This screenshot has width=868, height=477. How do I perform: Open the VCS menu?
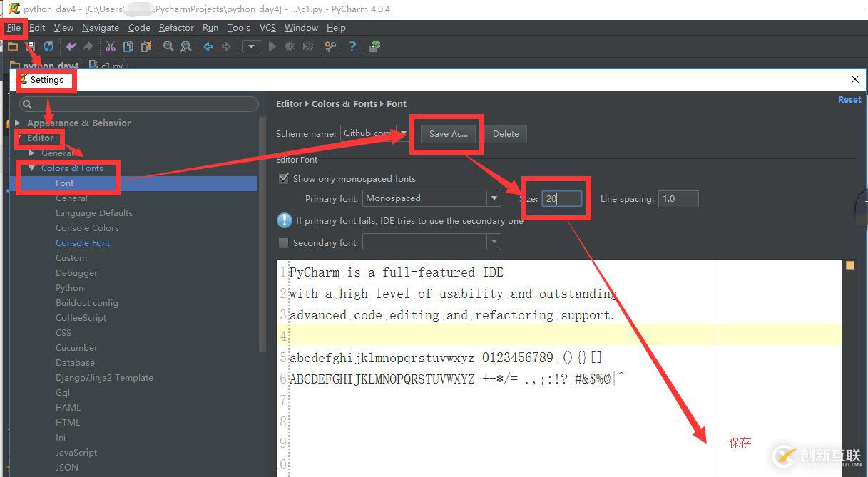[x=267, y=27]
